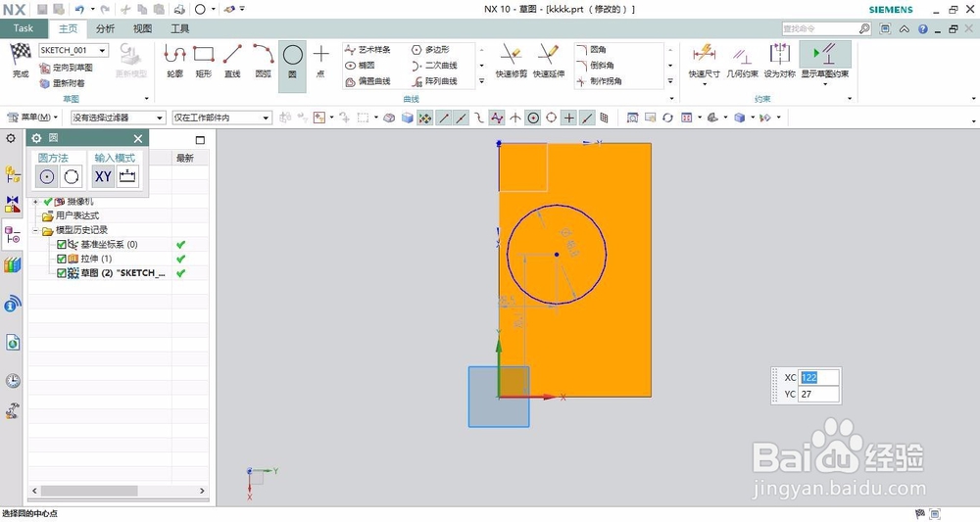Select circle by three points method
980x522 pixels.
[72, 176]
